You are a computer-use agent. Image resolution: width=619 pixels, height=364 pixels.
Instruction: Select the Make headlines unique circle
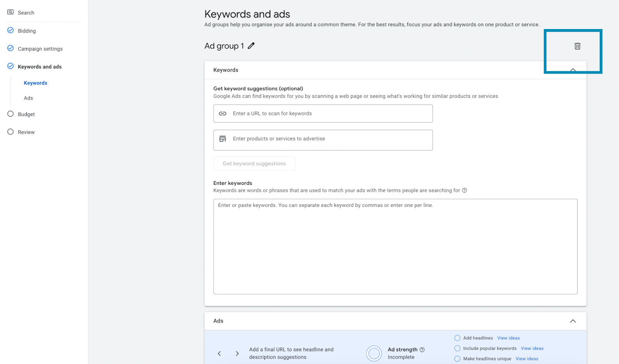(457, 359)
